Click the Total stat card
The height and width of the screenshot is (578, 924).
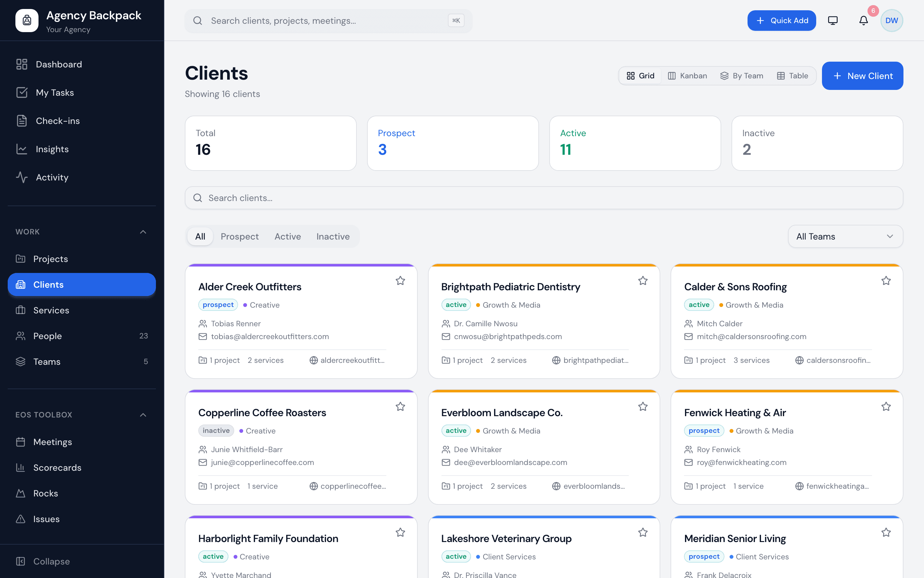271,143
